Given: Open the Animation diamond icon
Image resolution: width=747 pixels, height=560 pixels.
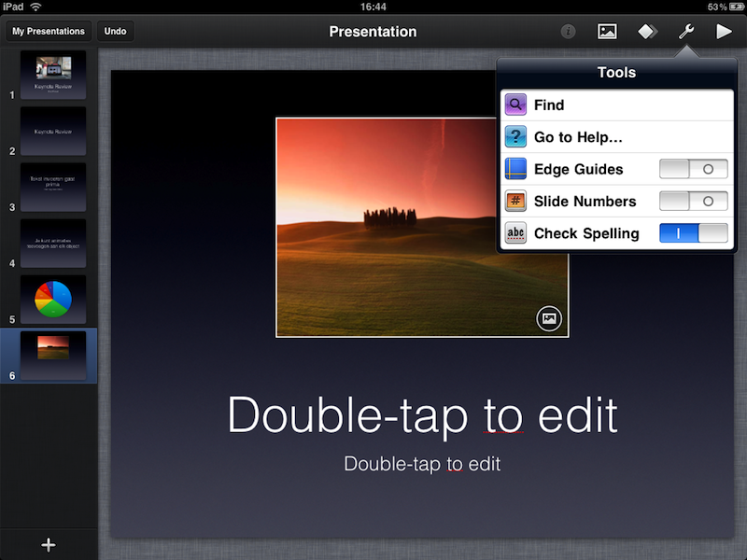Looking at the screenshot, I should point(647,32).
